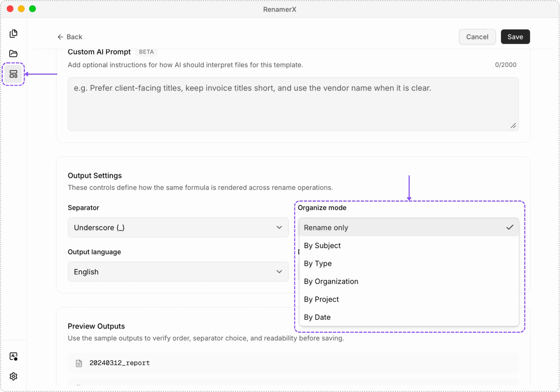Focus the Custom AI Prompt text area
560x392 pixels.
(293, 104)
